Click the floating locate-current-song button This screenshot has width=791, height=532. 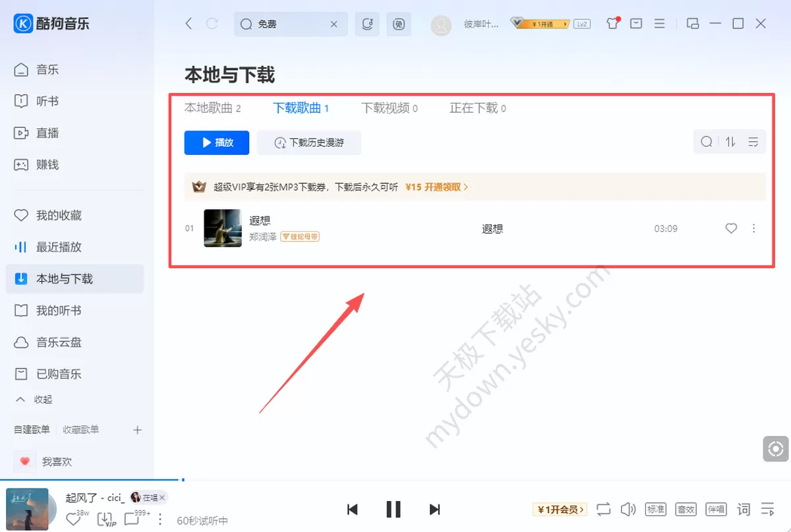click(x=776, y=449)
